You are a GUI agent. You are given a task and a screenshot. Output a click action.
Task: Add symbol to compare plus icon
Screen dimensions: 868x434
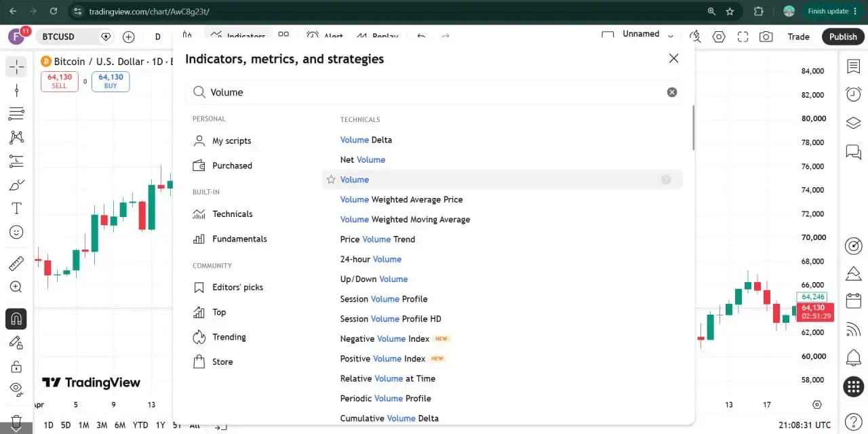[x=128, y=37]
